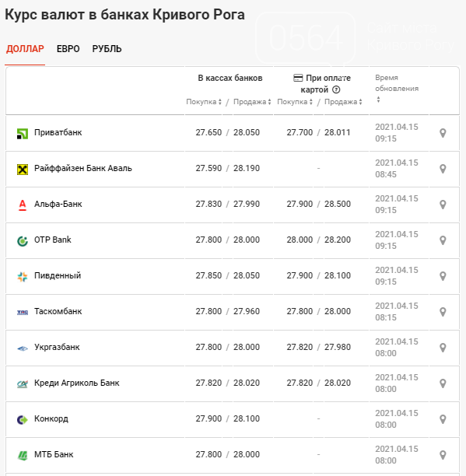Image resolution: width=466 pixels, height=476 pixels.
Task: Open the Креди Агриколь Банк link
Action: tap(76, 383)
